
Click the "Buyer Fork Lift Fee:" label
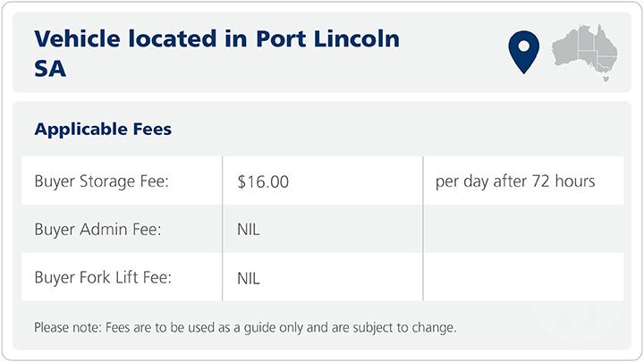click(x=103, y=278)
